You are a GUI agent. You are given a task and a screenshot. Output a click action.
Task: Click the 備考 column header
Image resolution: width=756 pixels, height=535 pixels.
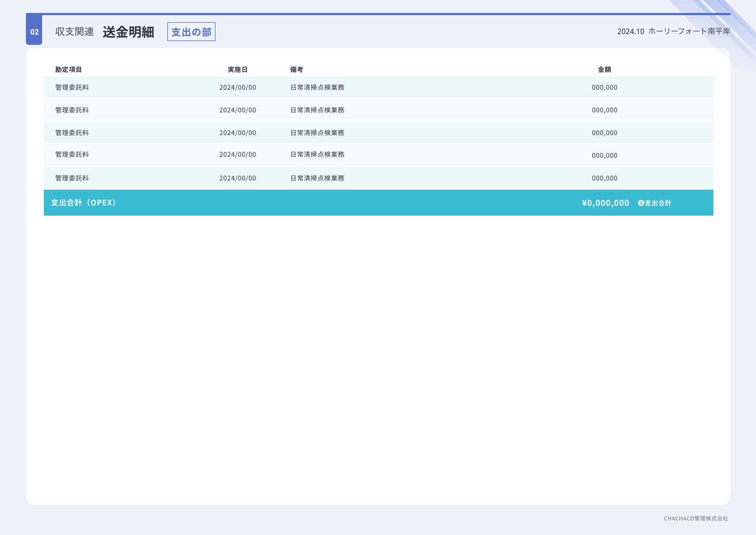pyautogui.click(x=296, y=70)
